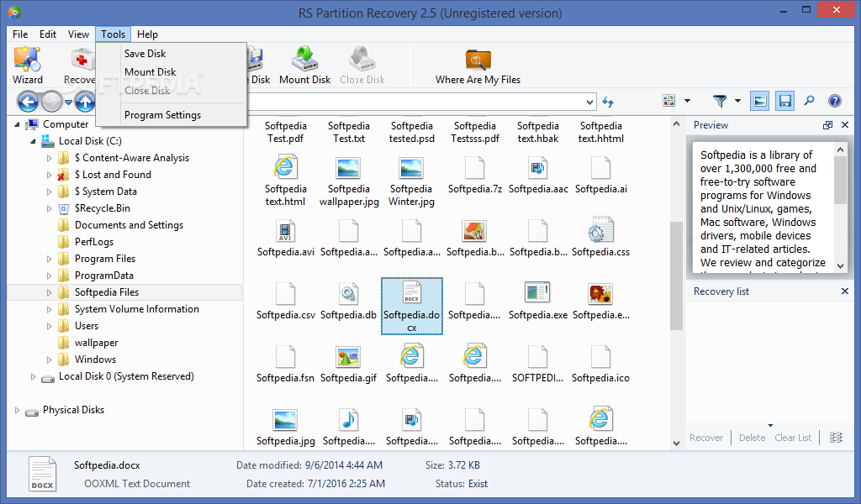This screenshot has height=504, width=861.
Task: Select the Documents and Settings folder
Action: (x=129, y=225)
